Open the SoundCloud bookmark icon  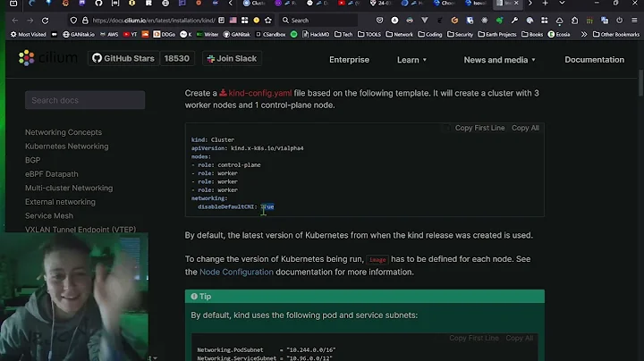(x=145, y=35)
